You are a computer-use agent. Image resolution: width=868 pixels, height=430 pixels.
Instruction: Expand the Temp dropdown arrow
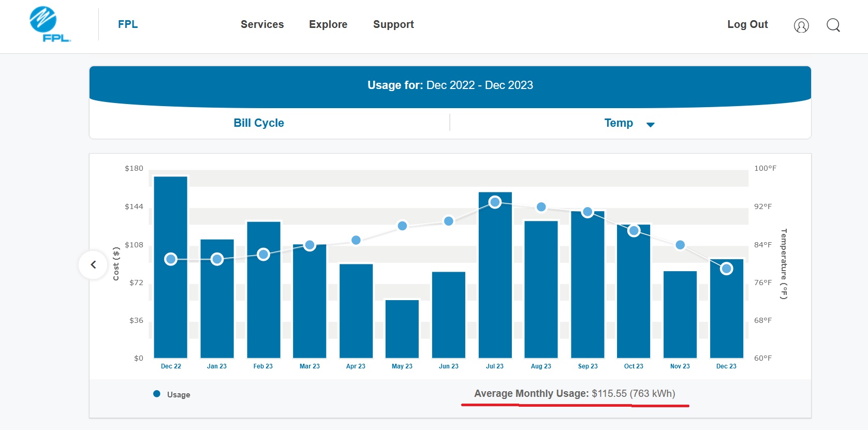point(651,124)
